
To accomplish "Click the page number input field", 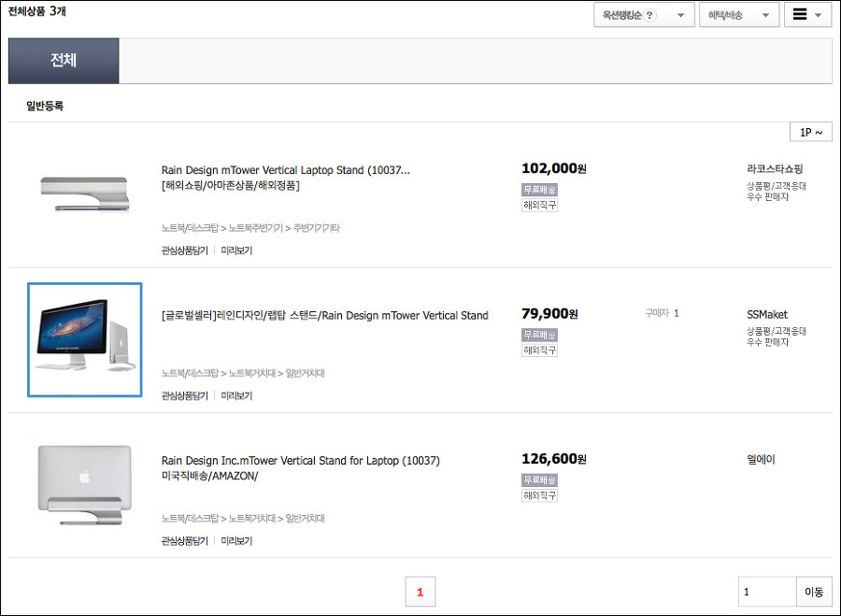I will click(766, 592).
